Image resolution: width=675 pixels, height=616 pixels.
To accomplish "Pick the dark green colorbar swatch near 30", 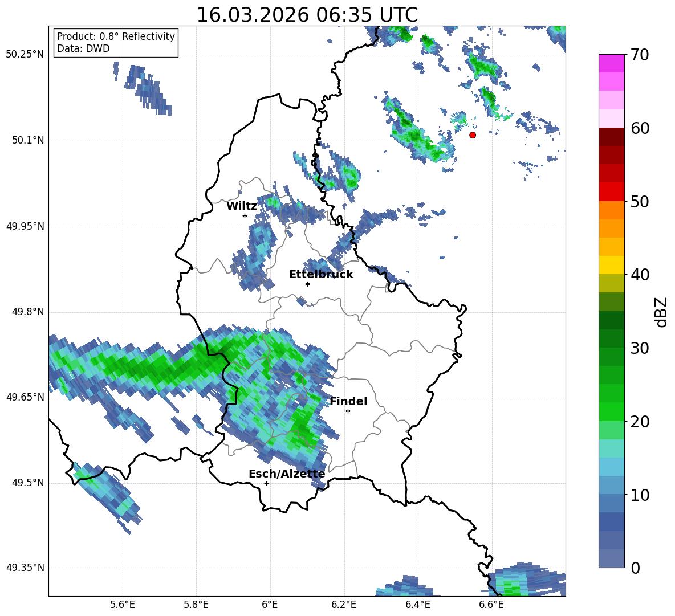I will [611, 338].
